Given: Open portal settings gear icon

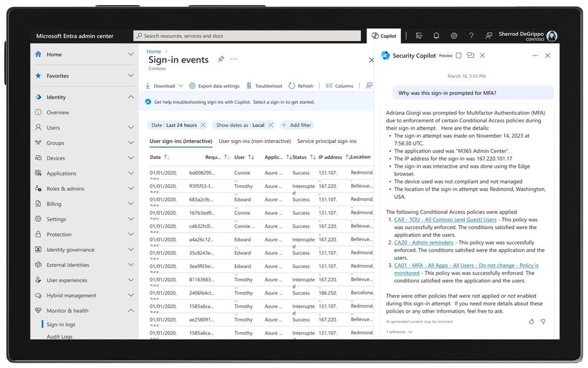Looking at the screenshot, I should point(454,36).
